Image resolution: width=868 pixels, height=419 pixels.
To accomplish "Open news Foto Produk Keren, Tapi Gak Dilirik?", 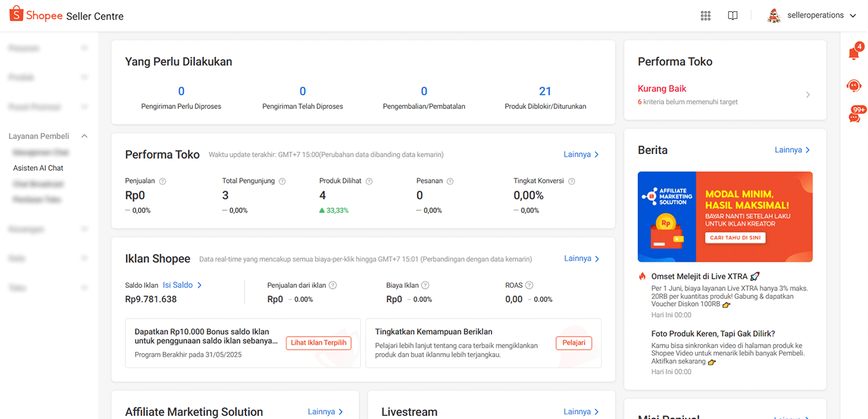I will (x=713, y=334).
